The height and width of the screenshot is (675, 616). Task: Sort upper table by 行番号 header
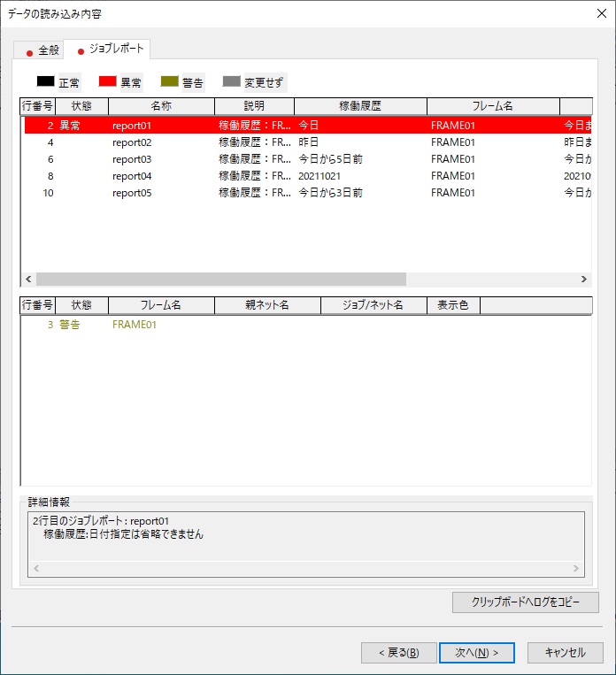pyautogui.click(x=38, y=106)
